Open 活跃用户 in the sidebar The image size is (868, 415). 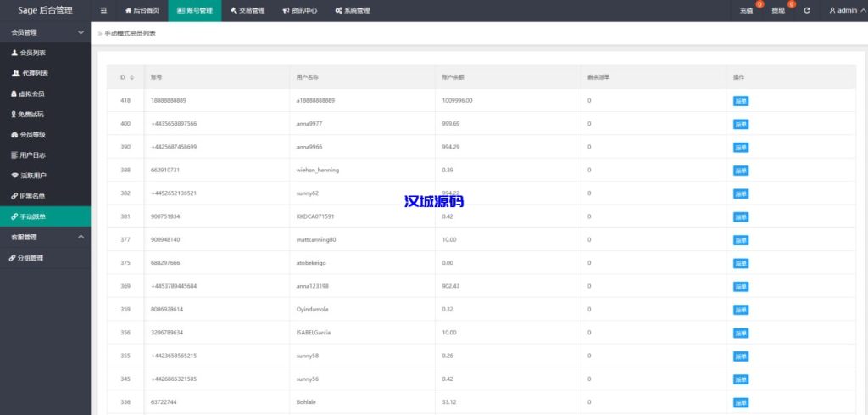click(x=32, y=175)
